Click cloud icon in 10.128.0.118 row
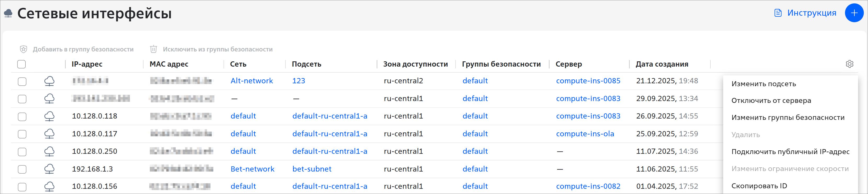The image size is (868, 194). [x=49, y=116]
